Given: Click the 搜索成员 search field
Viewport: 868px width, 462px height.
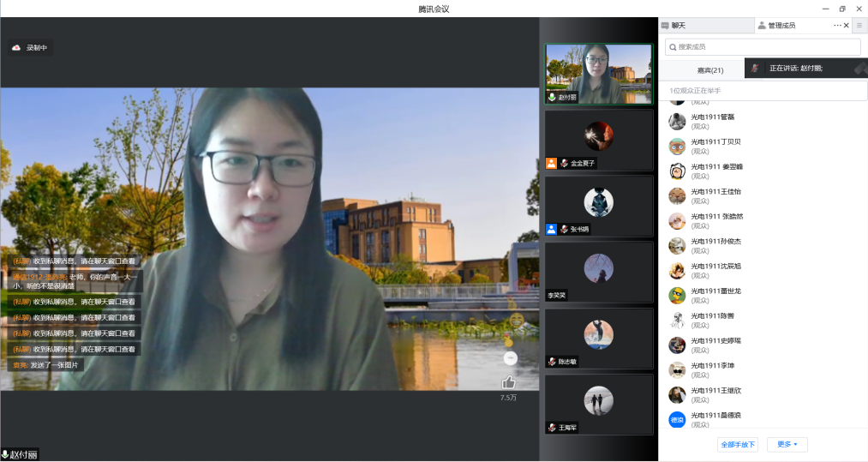Looking at the screenshot, I should click(x=763, y=46).
